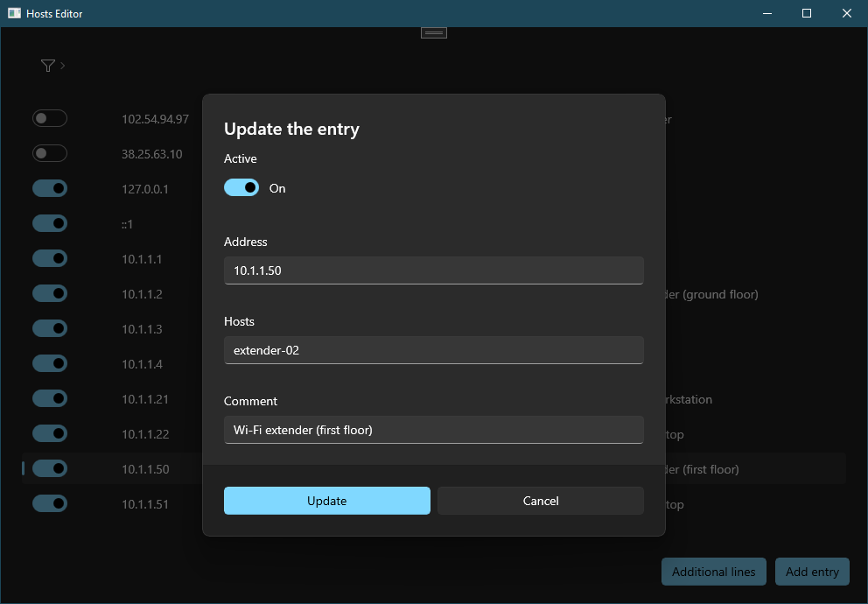Screen dimensions: 868x604
Task: Select the ::1 address text
Action: [x=128, y=224]
